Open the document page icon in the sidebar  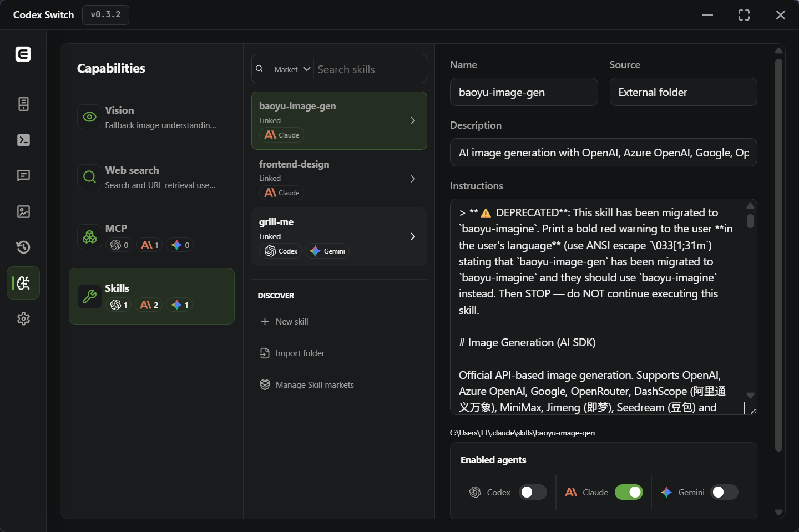click(23, 104)
